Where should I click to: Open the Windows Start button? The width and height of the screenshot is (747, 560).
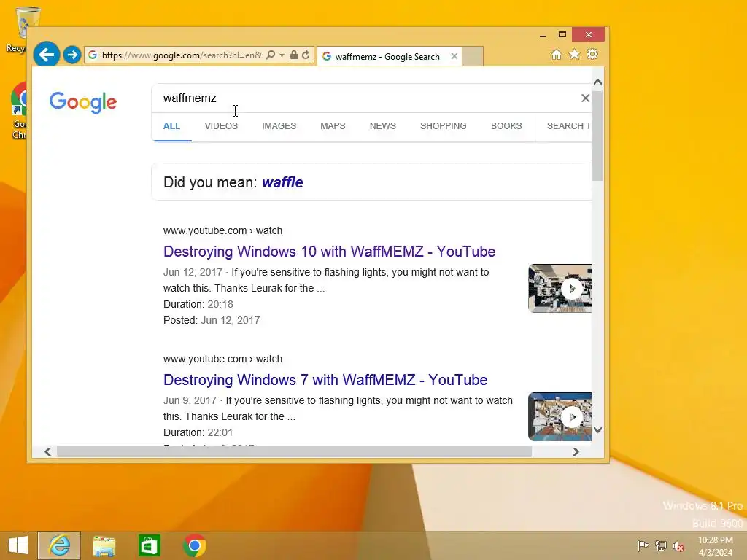click(x=18, y=545)
